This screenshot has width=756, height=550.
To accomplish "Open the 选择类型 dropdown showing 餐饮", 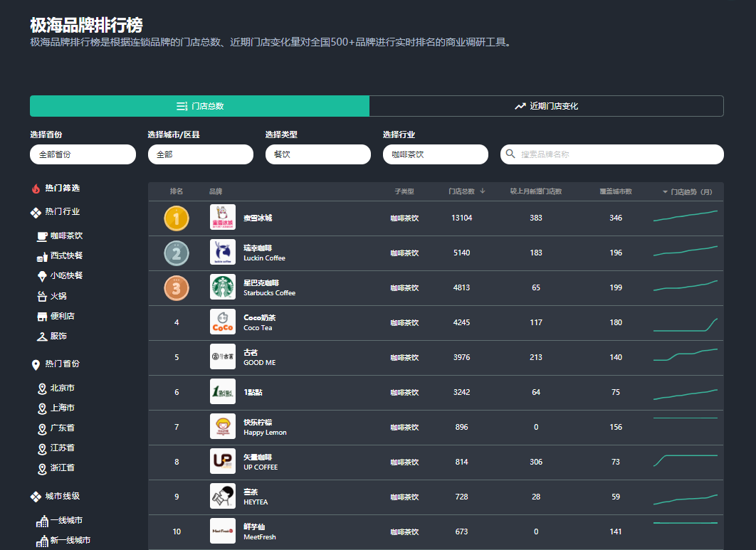I will tap(318, 154).
